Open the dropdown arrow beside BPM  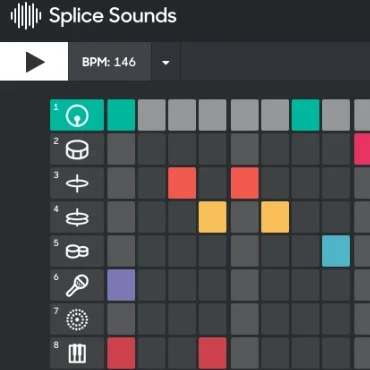166,62
